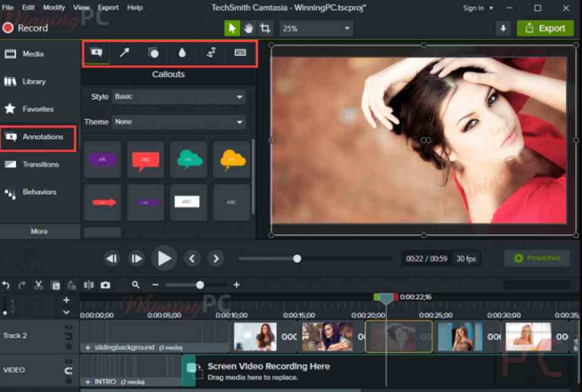Paste media onto the timeline
582x392 pixels.
point(71,285)
